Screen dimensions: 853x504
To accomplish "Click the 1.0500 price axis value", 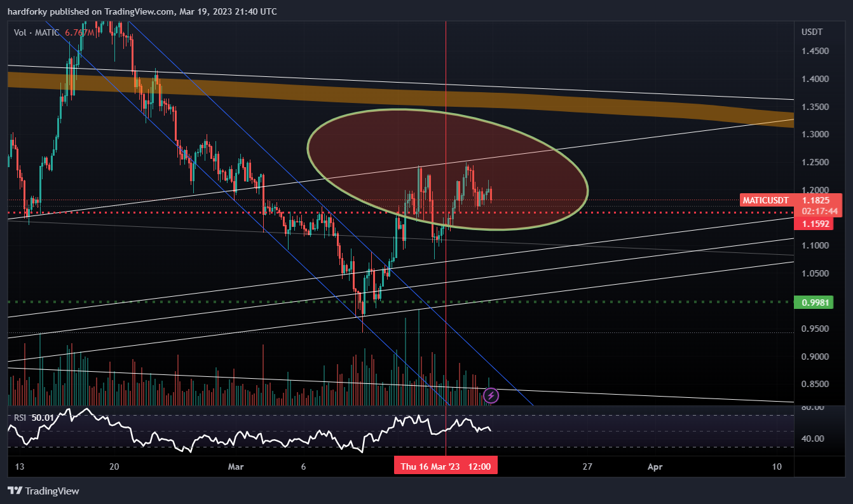I will 815,273.
